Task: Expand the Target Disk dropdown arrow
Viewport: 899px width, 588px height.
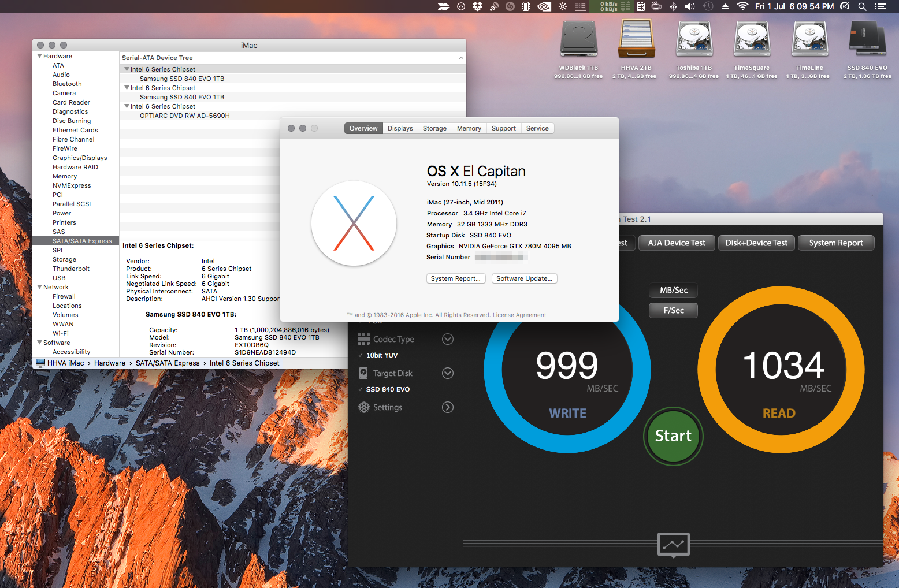Action: coord(447,373)
